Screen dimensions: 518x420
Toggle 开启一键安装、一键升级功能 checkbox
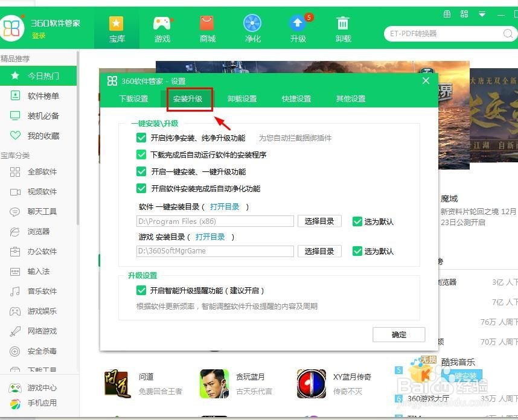point(141,172)
